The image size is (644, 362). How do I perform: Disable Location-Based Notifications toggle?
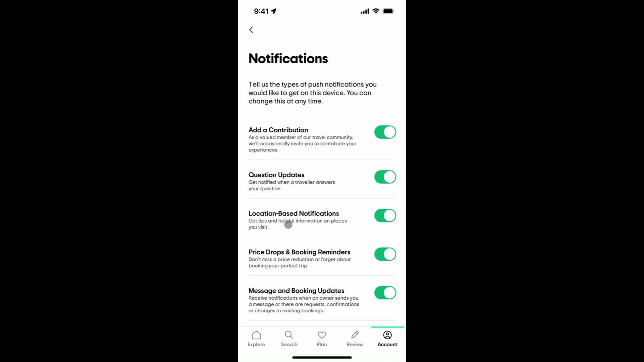384,215
